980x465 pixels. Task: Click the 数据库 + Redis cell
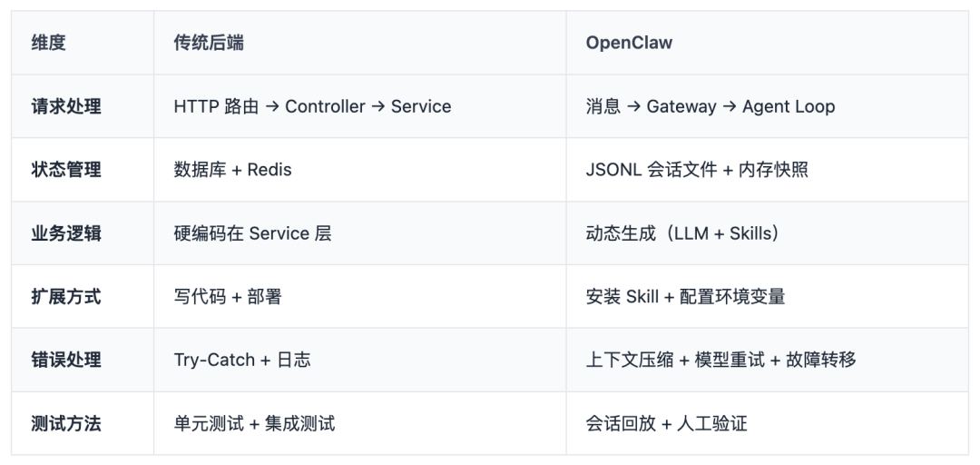click(232, 170)
